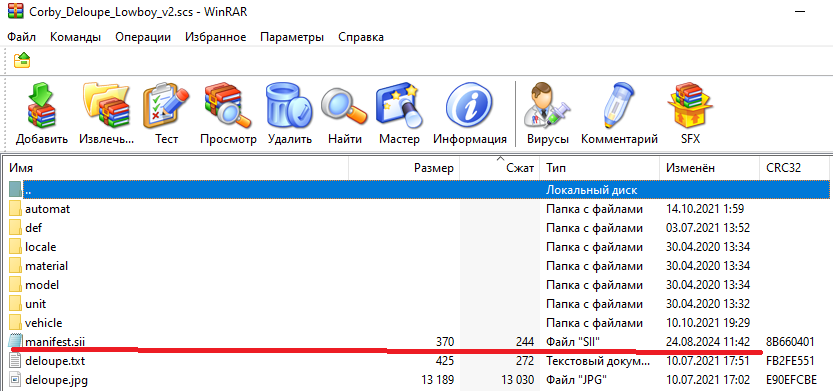The height and width of the screenshot is (391, 833).
Task: Select the unit folder icon
Action: (x=15, y=304)
